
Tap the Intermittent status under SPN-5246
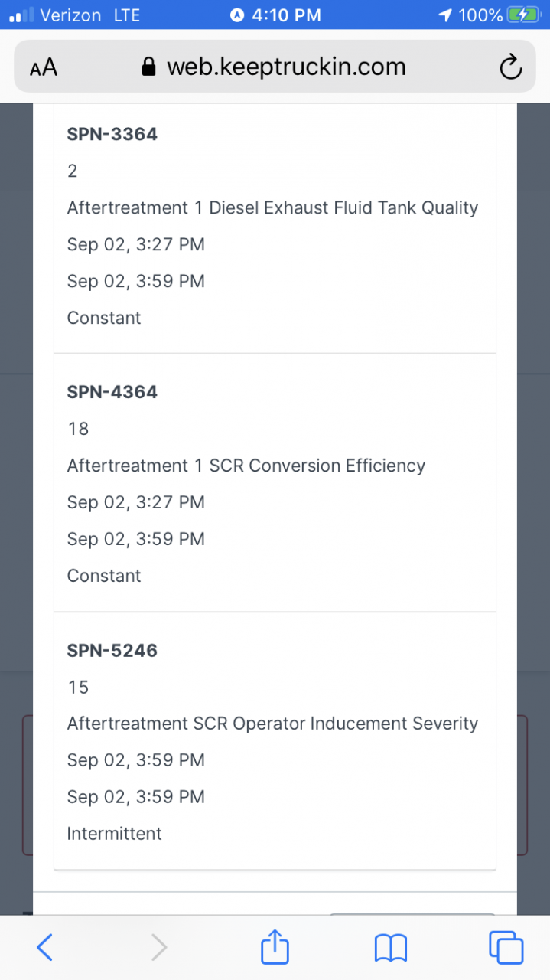tap(115, 834)
